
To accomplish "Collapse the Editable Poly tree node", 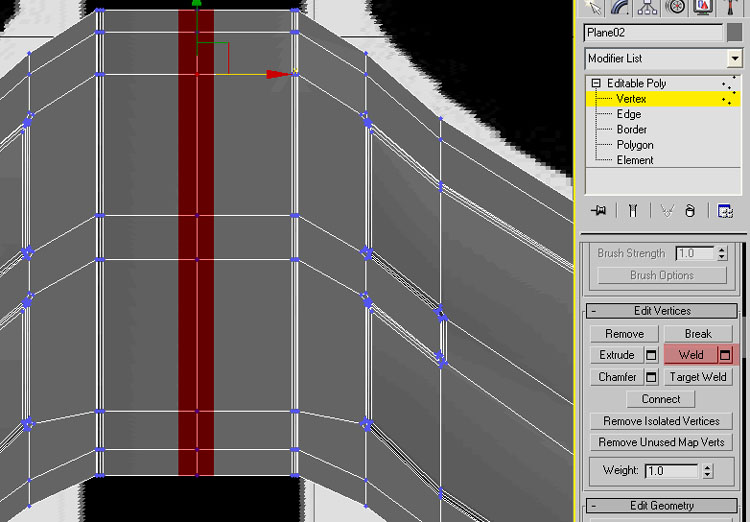I will [x=596, y=83].
